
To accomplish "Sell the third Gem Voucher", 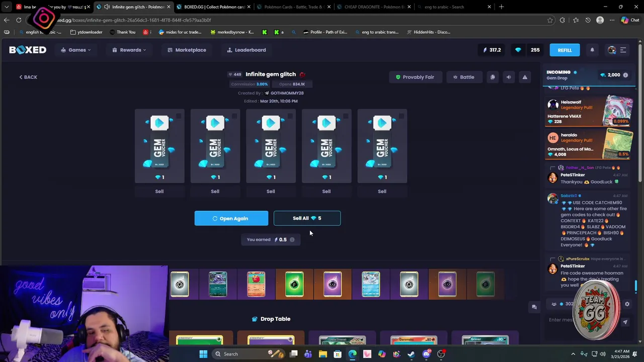I will point(271,191).
